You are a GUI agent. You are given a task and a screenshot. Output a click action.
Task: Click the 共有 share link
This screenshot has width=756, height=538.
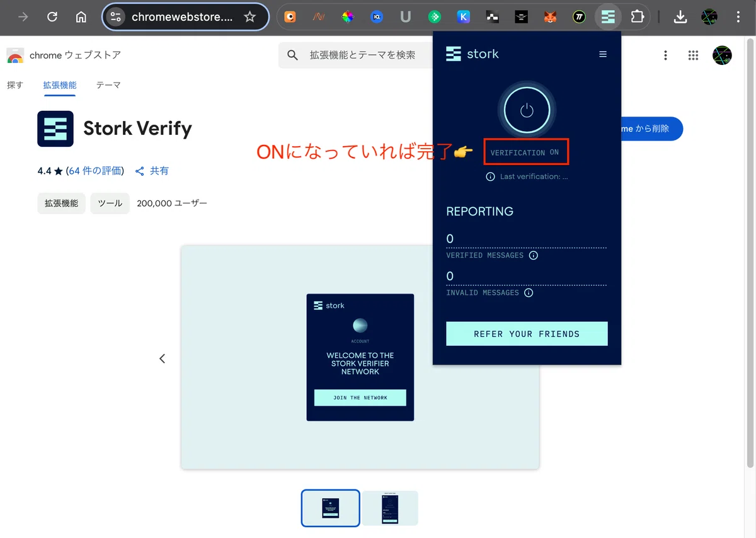(152, 171)
